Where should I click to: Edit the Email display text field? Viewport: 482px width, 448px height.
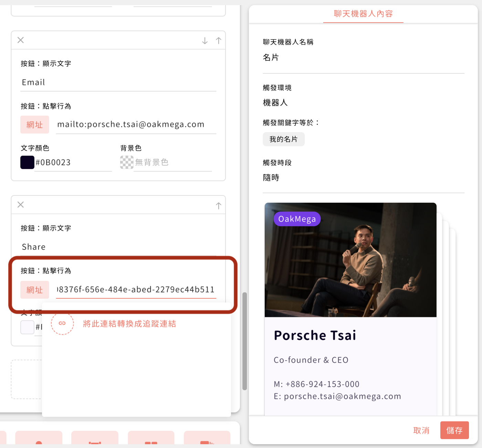118,83
